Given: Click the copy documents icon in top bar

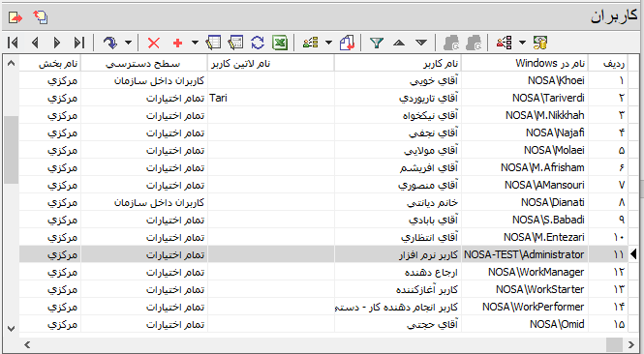Looking at the screenshot, I should click(41, 17).
